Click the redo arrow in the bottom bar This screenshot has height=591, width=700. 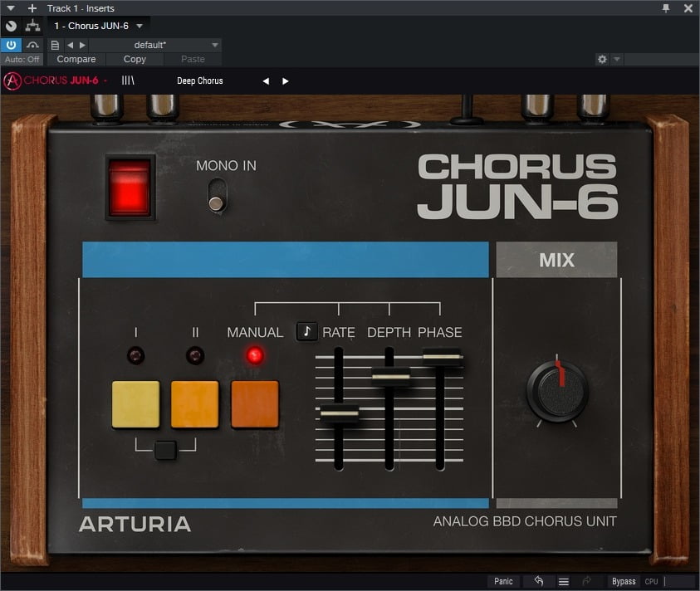click(586, 581)
